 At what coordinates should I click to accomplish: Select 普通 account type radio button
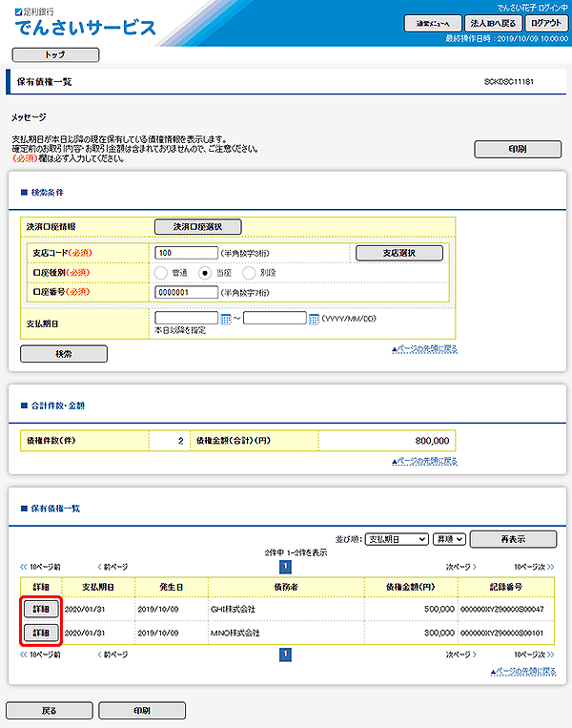(161, 272)
